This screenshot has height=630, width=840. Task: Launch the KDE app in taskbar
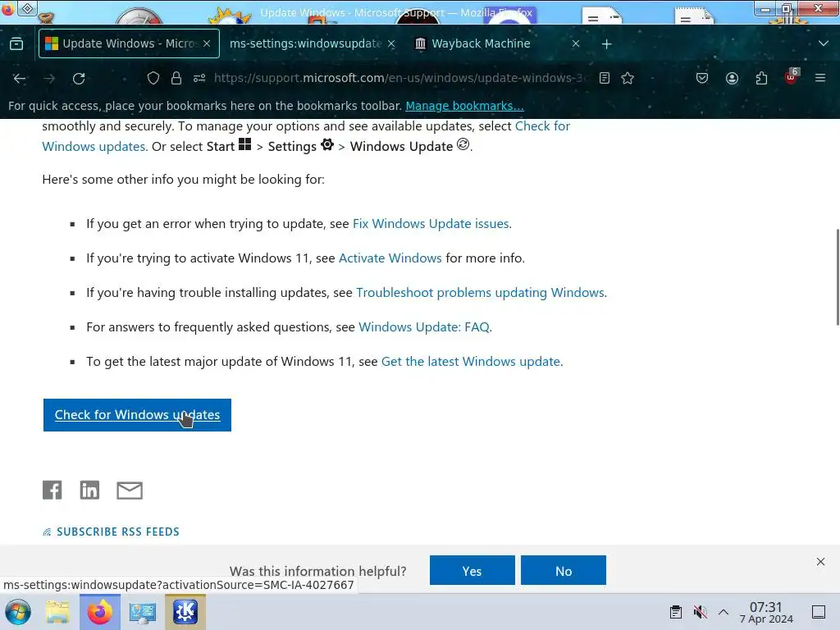pyautogui.click(x=185, y=612)
